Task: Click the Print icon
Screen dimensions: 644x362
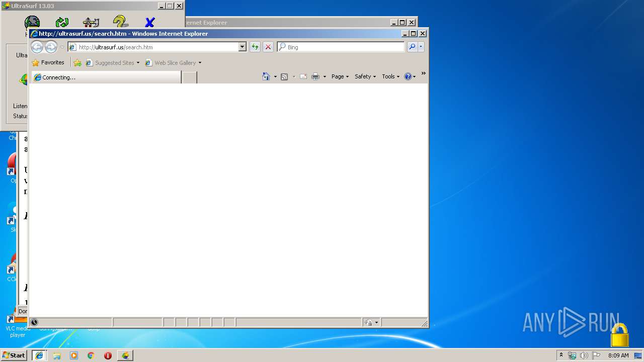Action: [315, 76]
